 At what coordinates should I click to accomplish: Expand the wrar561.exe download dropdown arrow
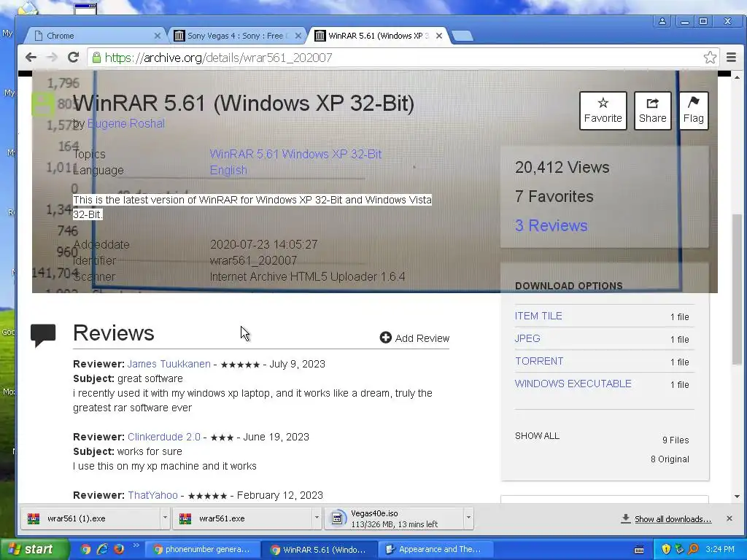(x=317, y=518)
